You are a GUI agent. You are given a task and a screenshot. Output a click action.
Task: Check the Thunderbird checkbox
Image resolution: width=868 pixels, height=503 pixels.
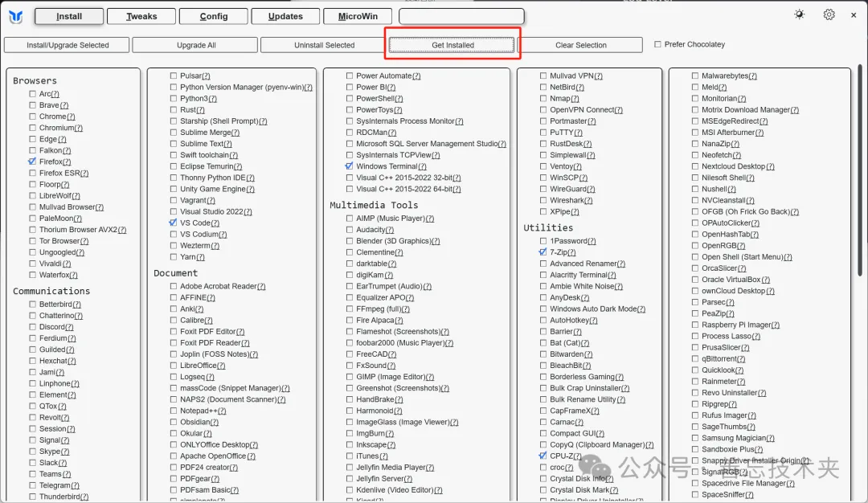33,497
